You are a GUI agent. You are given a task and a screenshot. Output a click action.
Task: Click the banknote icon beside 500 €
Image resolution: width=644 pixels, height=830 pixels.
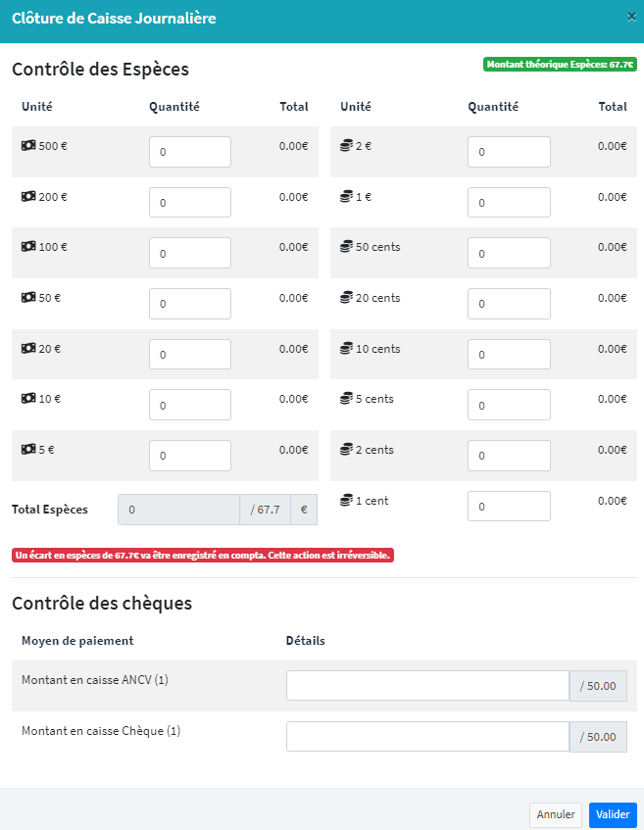[x=28, y=146]
